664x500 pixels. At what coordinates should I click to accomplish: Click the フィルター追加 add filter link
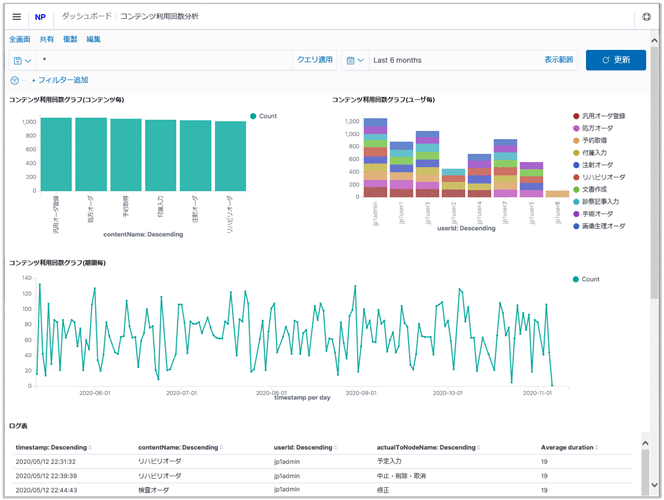click(x=62, y=80)
